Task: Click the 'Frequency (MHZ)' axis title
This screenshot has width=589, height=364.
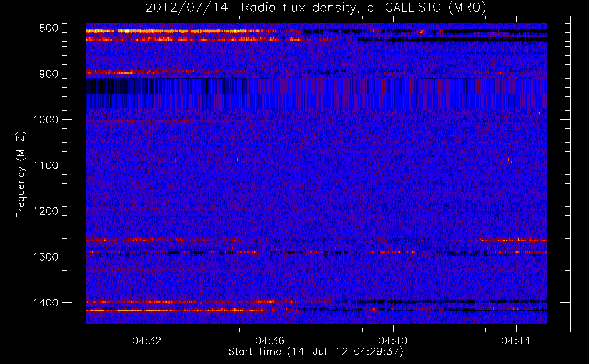Action: (21, 175)
